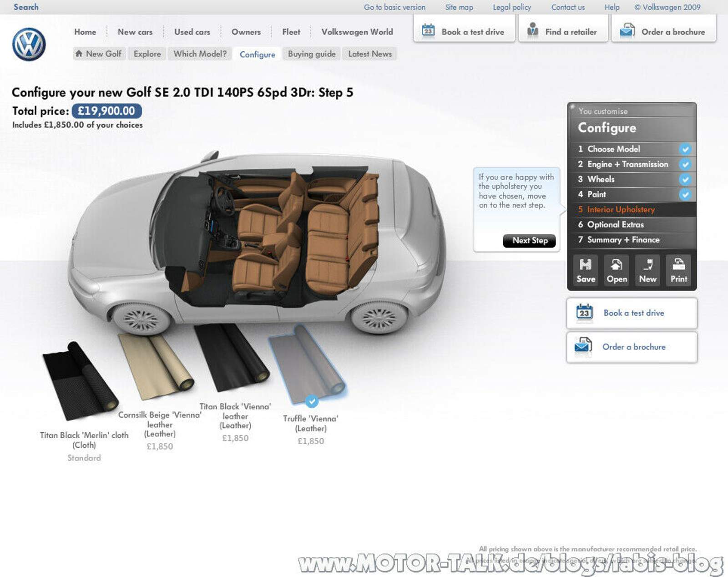Open the Volkswagen World menu

pyautogui.click(x=357, y=32)
